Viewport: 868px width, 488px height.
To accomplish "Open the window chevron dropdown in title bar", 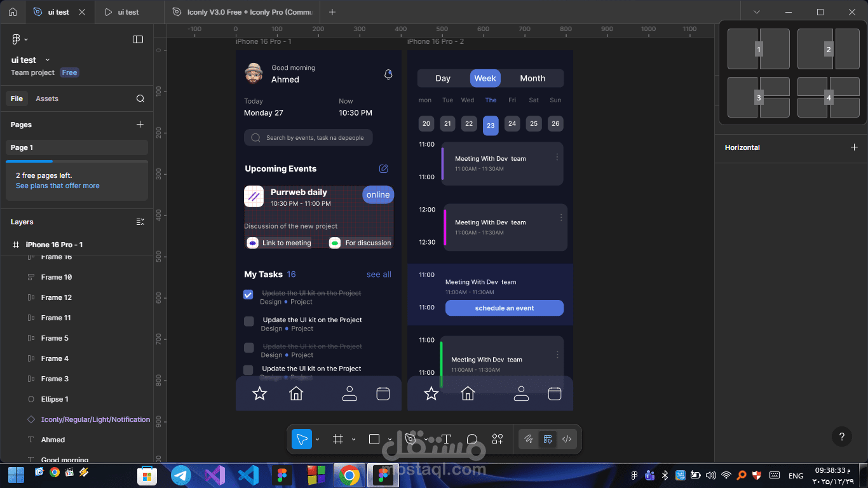I will point(757,12).
